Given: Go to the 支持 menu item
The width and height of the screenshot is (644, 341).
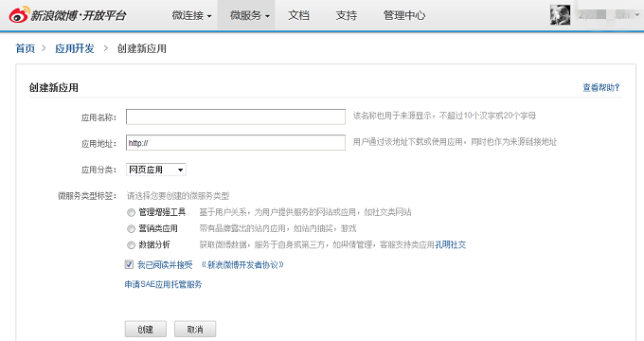Looking at the screenshot, I should click(347, 15).
